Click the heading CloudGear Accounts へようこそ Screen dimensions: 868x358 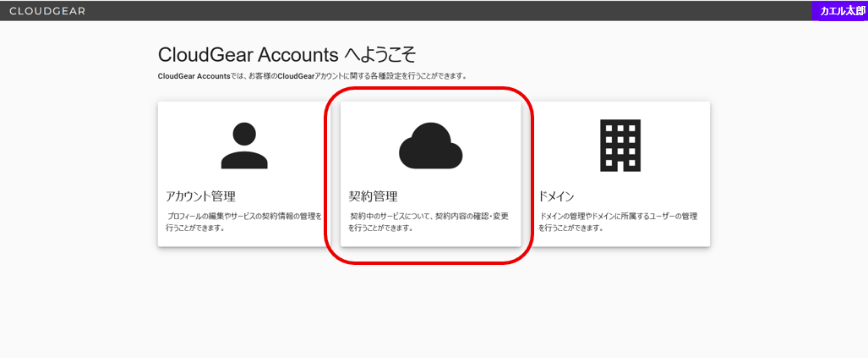[x=287, y=55]
